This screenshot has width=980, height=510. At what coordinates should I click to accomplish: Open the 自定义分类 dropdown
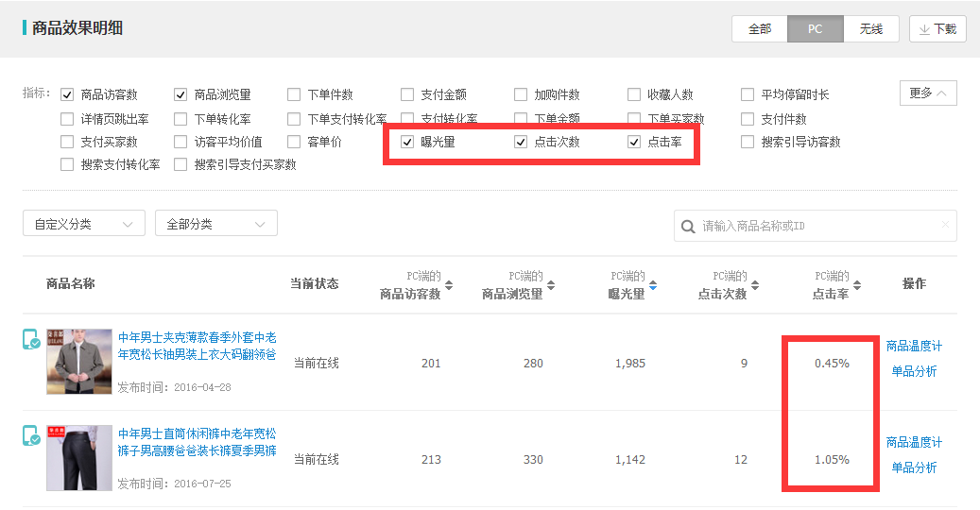[x=83, y=224]
